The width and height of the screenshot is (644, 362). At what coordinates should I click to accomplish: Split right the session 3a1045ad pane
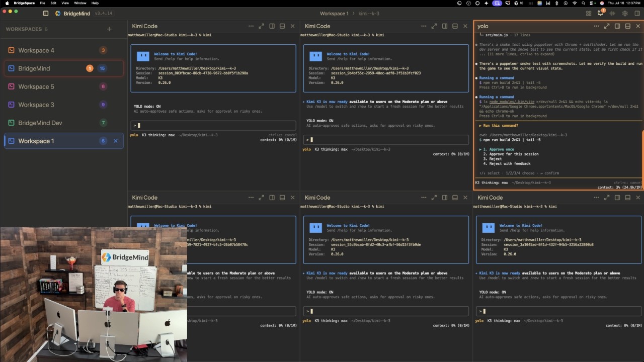coord(617,198)
